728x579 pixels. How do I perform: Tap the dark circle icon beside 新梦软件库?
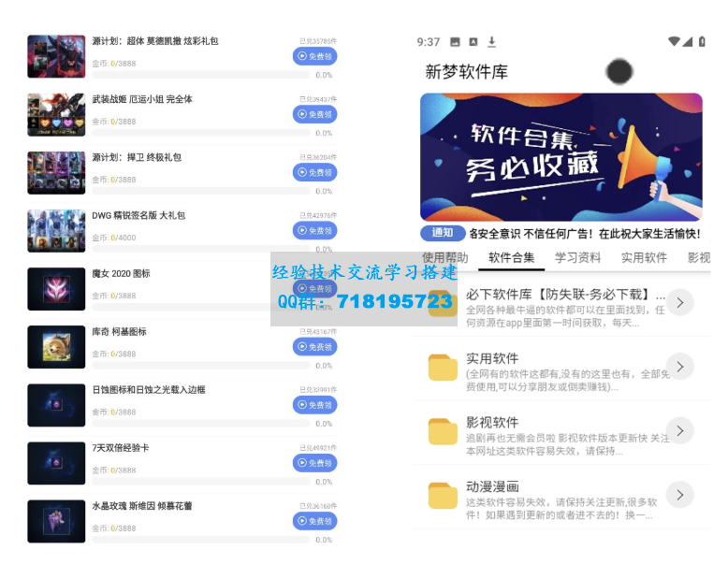pyautogui.click(x=619, y=71)
